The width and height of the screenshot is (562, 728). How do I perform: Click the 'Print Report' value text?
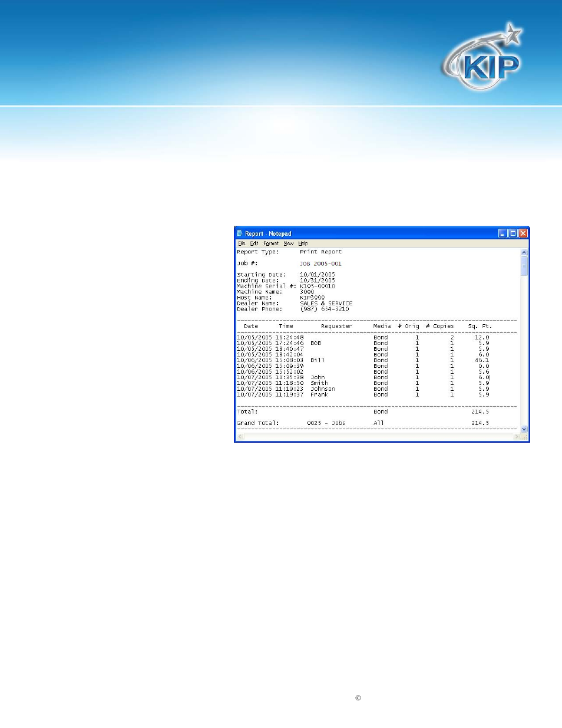tap(320, 252)
